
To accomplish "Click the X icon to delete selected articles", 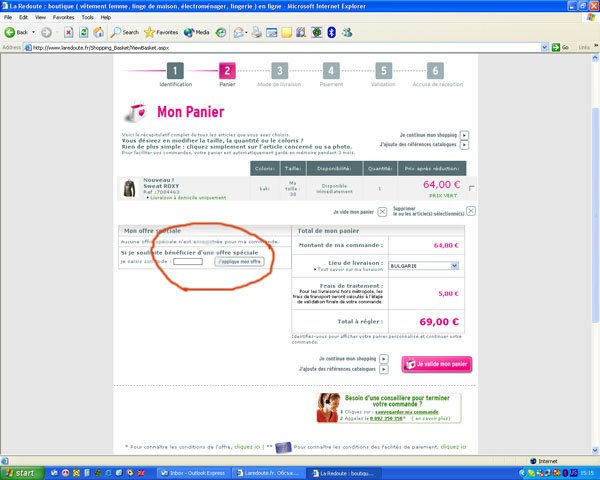I will [x=471, y=212].
